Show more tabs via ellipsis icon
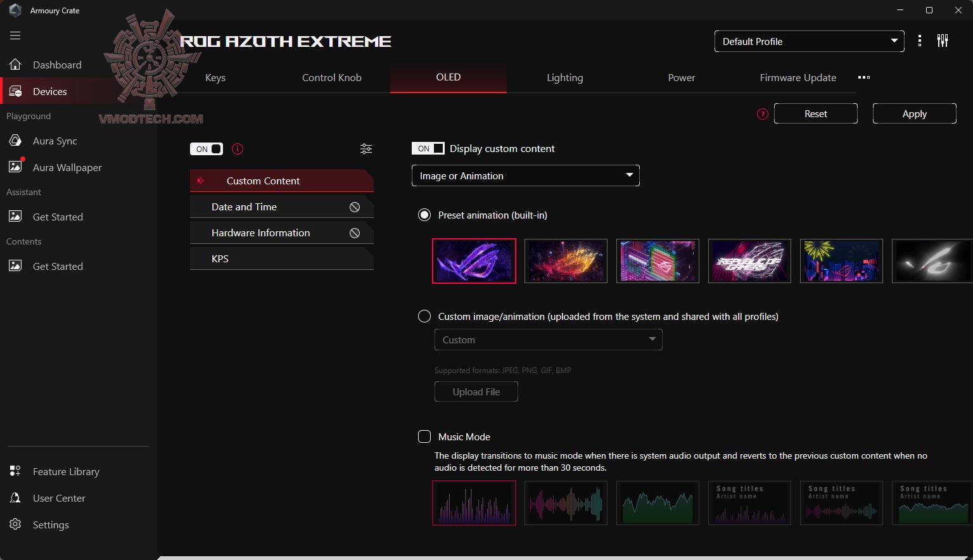The width and height of the screenshot is (973, 560). pyautogui.click(x=864, y=77)
